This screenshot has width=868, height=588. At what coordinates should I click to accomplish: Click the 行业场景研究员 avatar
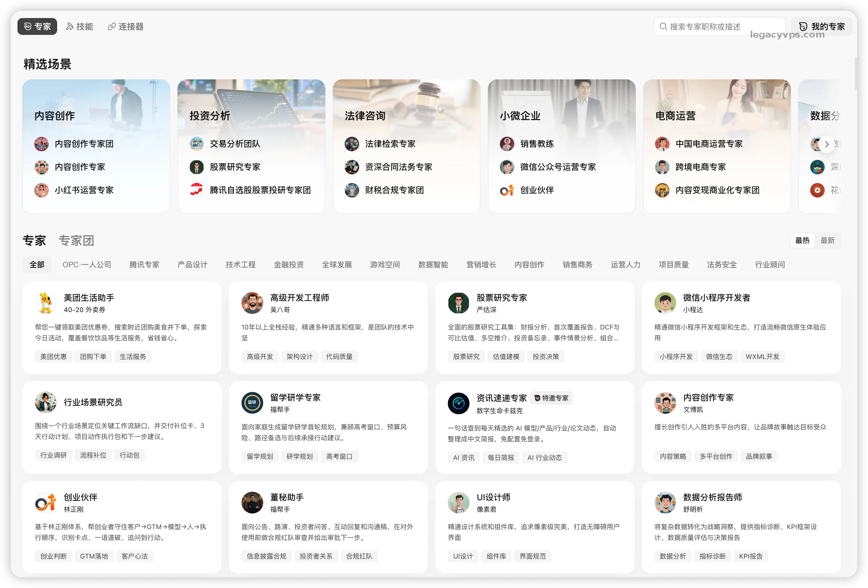(46, 402)
